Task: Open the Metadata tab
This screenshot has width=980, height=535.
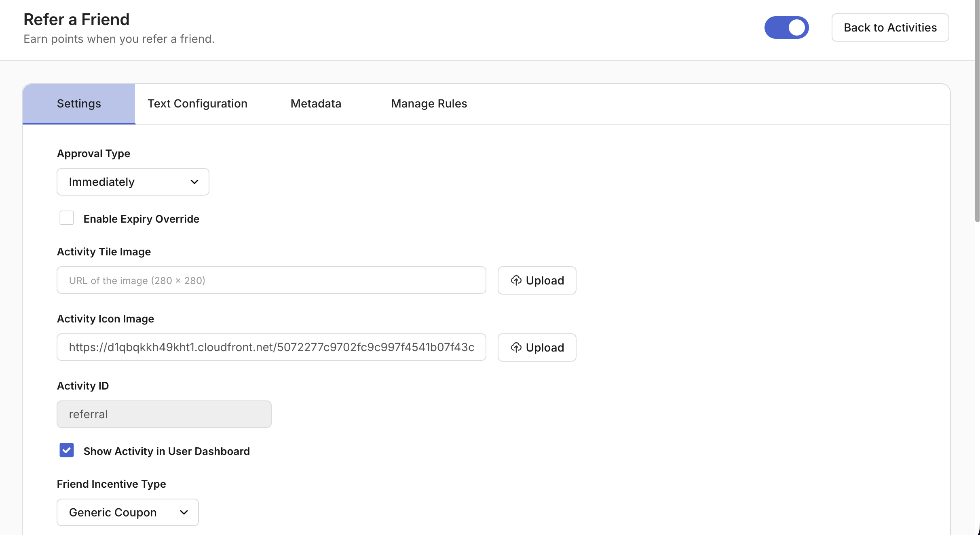Action: point(316,103)
